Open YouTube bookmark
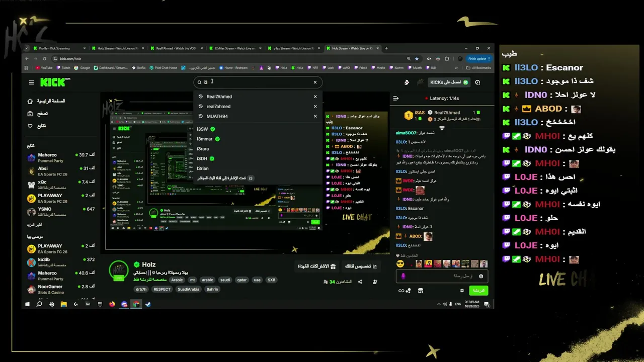Image resolution: width=644 pixels, height=362 pixels. coord(44,68)
